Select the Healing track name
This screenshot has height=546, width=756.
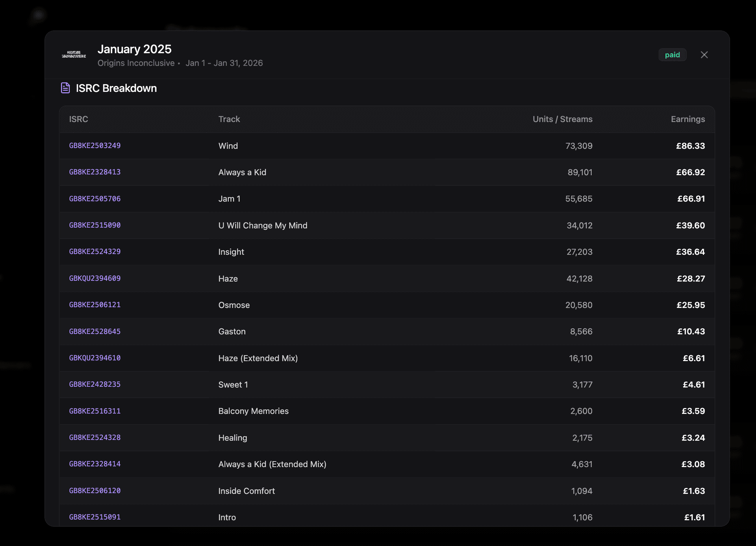[x=233, y=438]
